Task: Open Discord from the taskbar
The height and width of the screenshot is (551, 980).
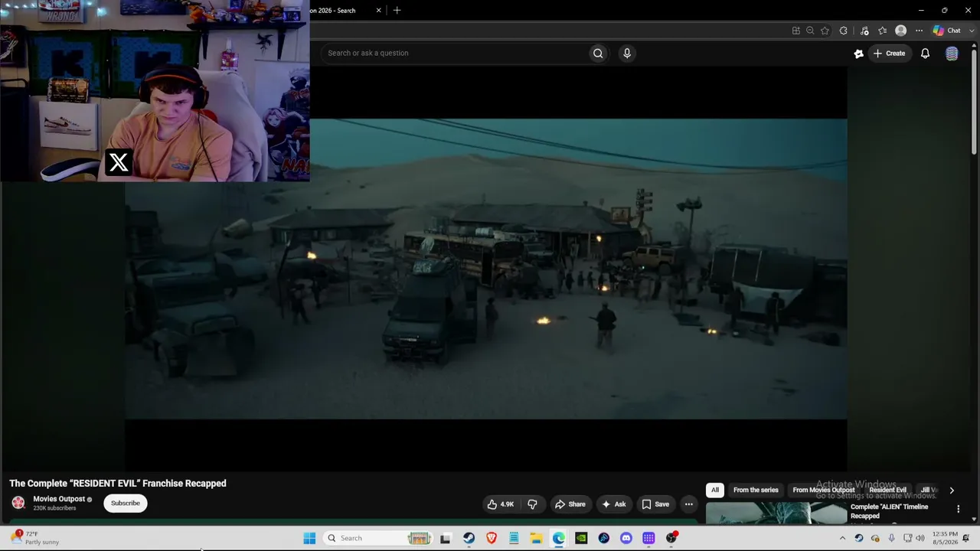Action: tap(626, 538)
